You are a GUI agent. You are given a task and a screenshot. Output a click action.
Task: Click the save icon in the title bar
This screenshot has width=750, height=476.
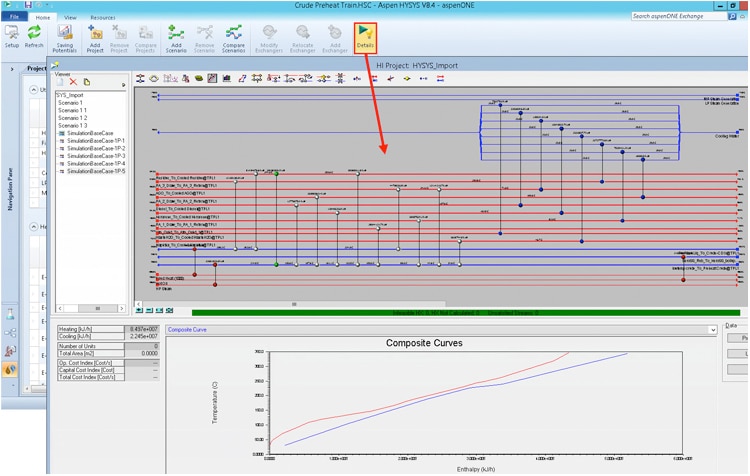click(28, 5)
